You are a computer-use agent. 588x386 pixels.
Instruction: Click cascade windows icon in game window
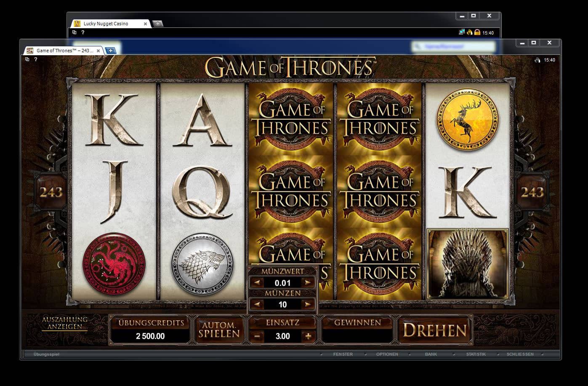pos(27,59)
